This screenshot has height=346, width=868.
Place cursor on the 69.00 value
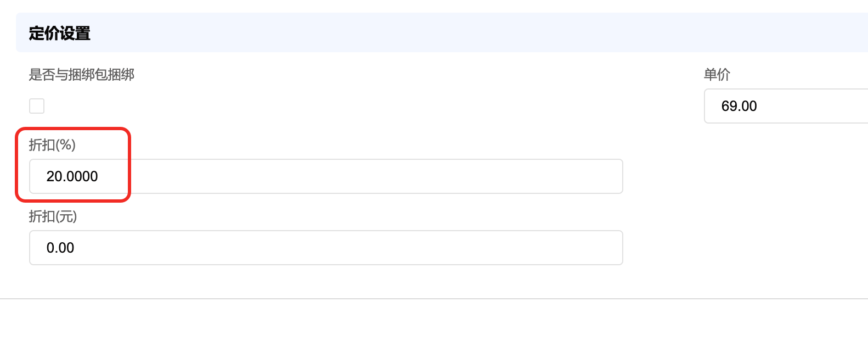(x=739, y=106)
